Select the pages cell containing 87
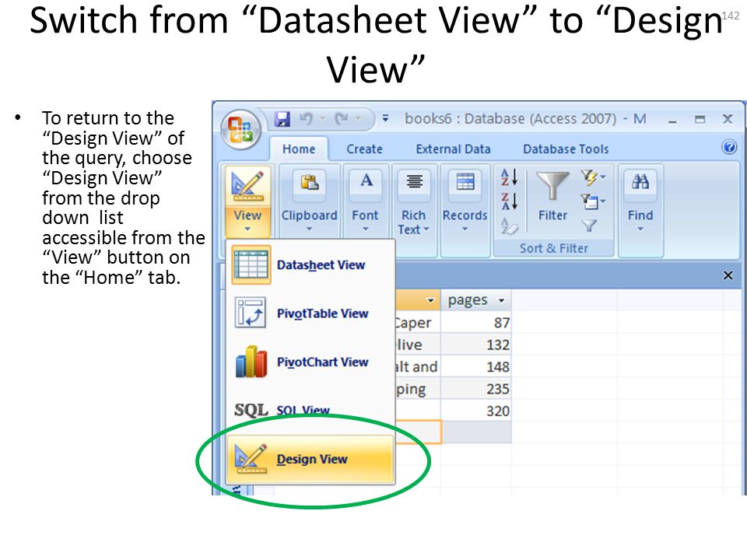This screenshot has width=747, height=560. tap(476, 323)
